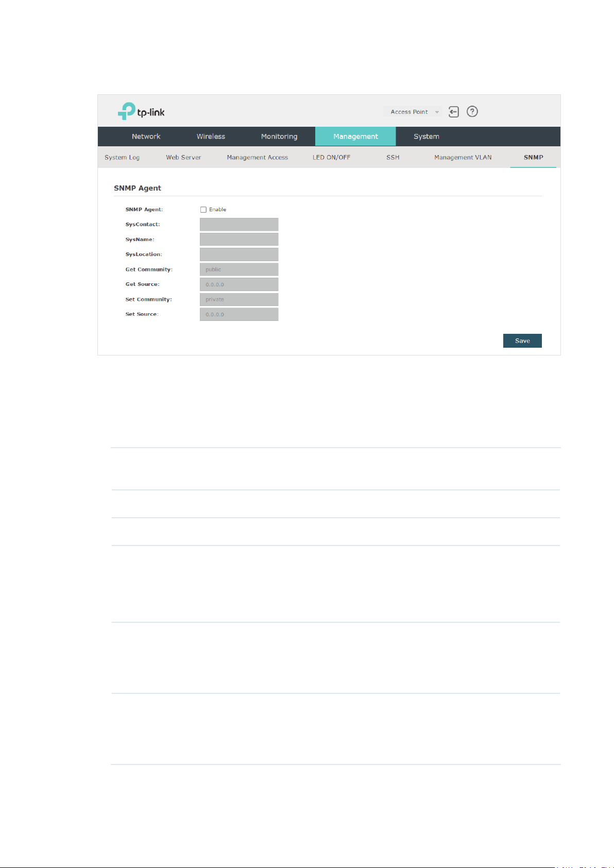Open Management VLAN settings
Screen dimensions: 614x868
coord(463,158)
